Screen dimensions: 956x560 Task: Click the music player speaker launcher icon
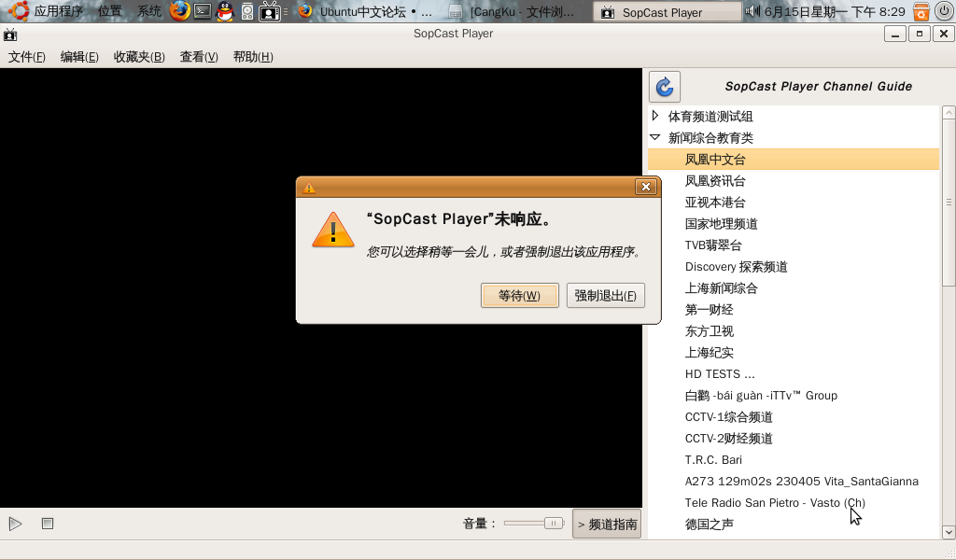(x=246, y=11)
